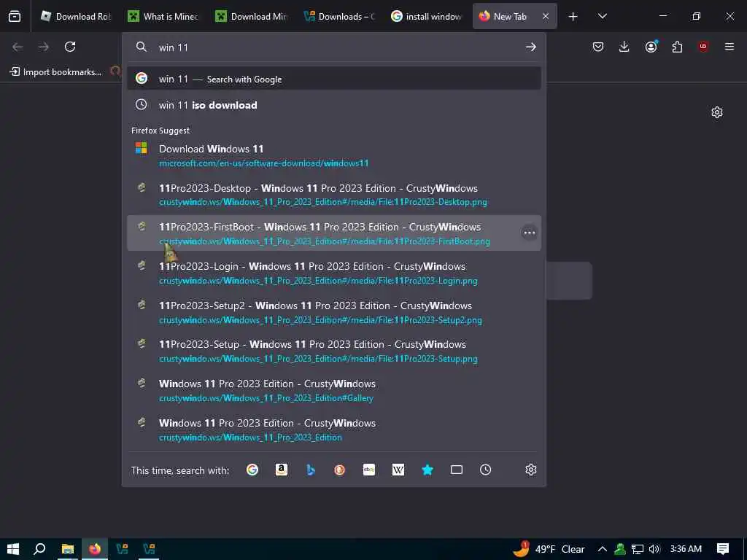
Task: Open the uBlock Origin extension icon
Action: coord(703,47)
